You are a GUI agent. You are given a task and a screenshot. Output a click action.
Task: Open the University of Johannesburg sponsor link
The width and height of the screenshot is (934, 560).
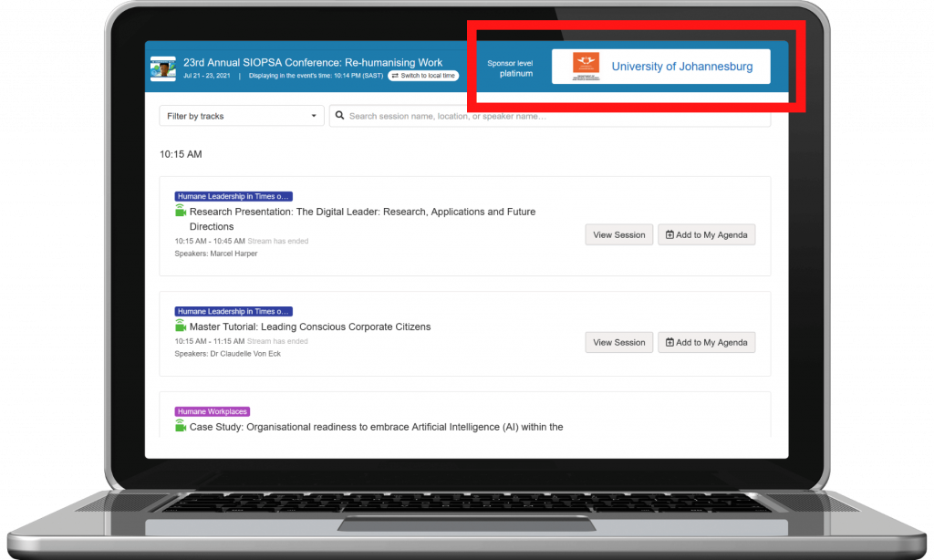681,67
